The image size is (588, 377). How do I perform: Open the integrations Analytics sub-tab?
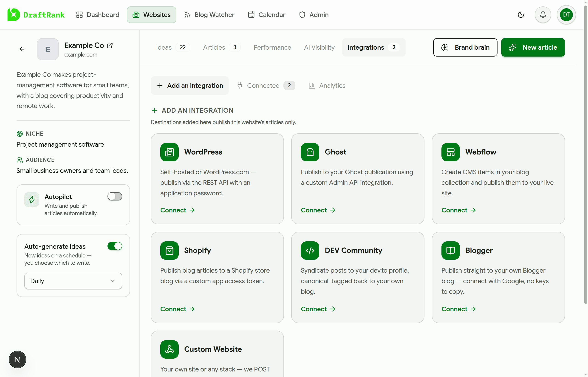click(x=327, y=86)
